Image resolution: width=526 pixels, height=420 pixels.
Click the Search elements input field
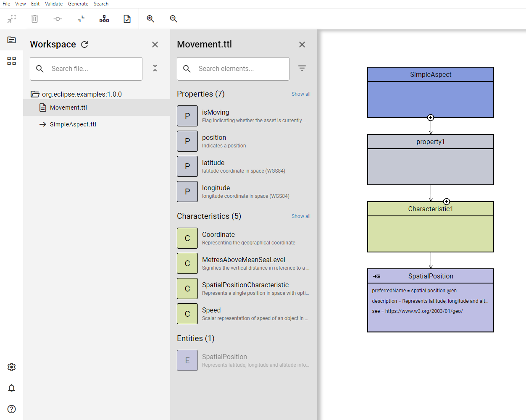click(239, 69)
